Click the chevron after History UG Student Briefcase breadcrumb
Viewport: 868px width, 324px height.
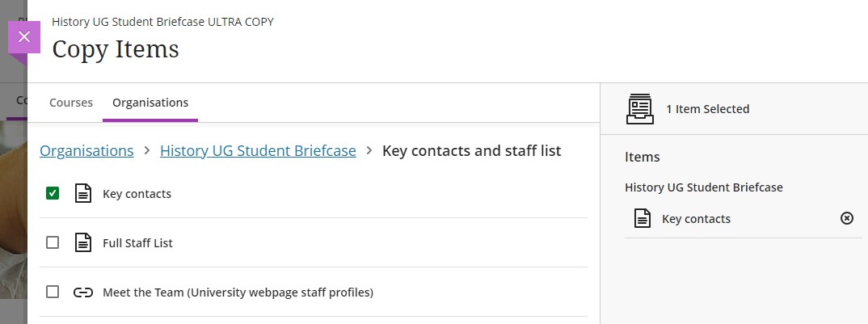pyautogui.click(x=369, y=150)
